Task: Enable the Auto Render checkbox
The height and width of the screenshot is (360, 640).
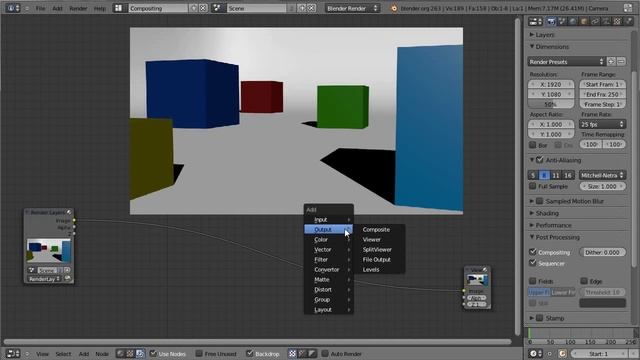Action: pyautogui.click(x=325, y=353)
